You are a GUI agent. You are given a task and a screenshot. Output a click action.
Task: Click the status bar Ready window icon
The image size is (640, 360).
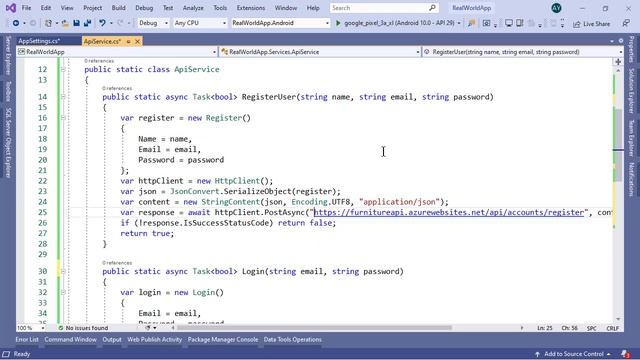pos(6,354)
